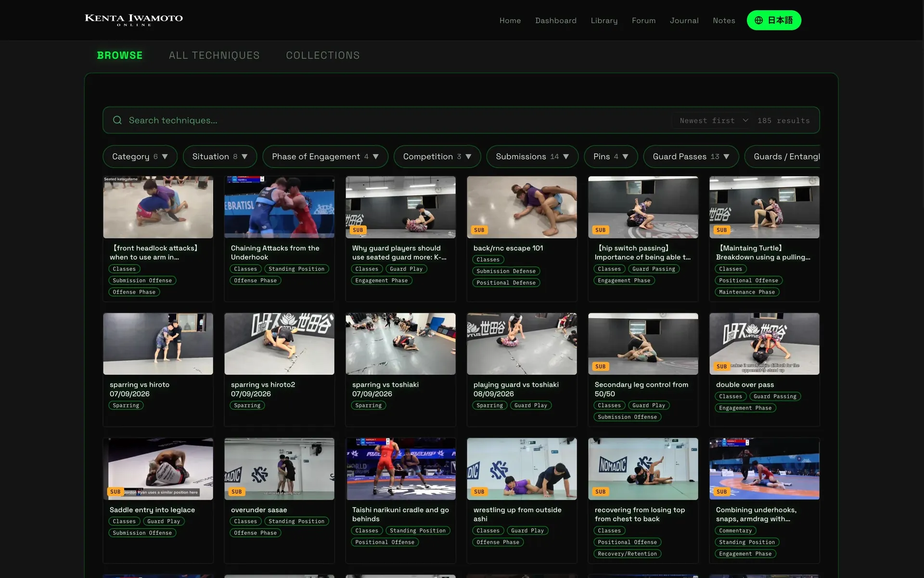Expand the Guard Passes filter

pyautogui.click(x=691, y=157)
